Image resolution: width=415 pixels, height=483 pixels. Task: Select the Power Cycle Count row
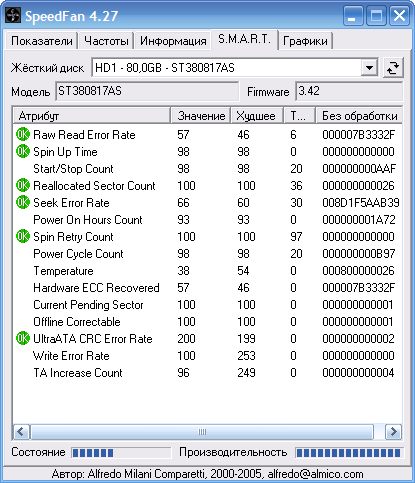(207, 253)
